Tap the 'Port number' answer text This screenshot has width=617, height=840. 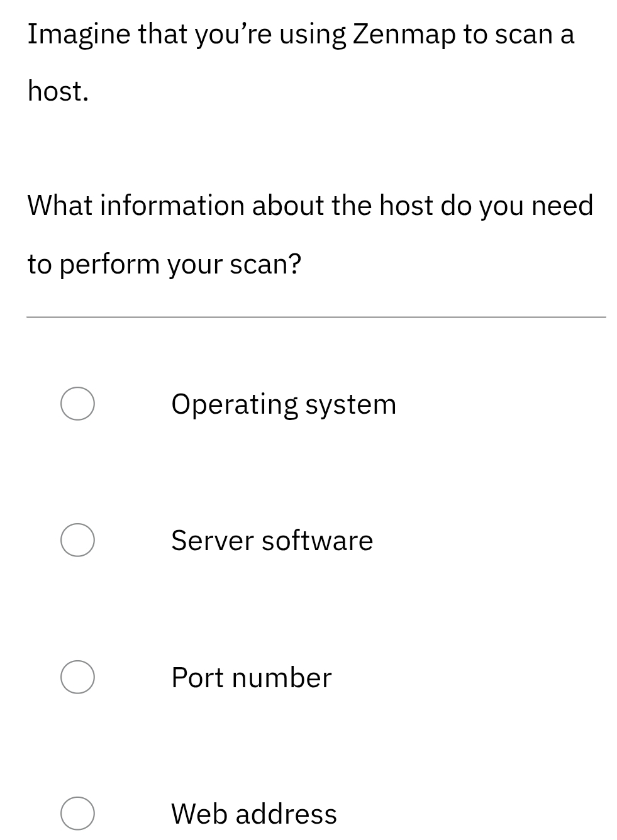click(251, 677)
